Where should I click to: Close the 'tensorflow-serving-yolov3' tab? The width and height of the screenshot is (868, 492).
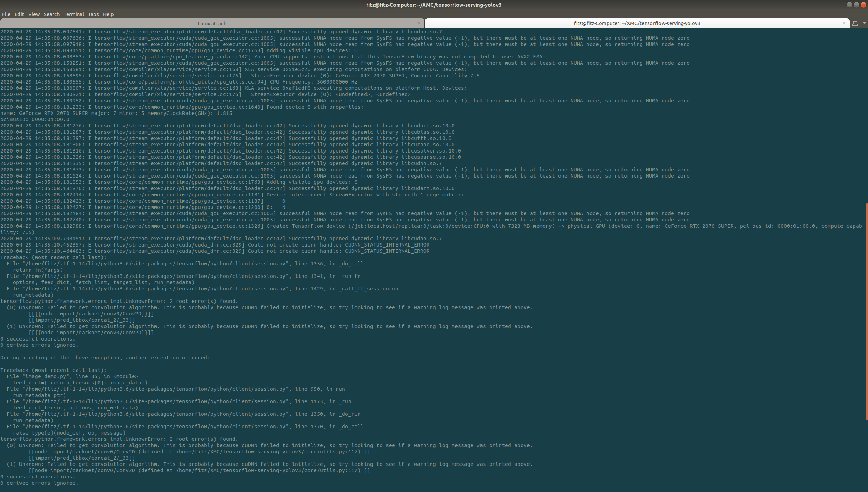tap(844, 23)
